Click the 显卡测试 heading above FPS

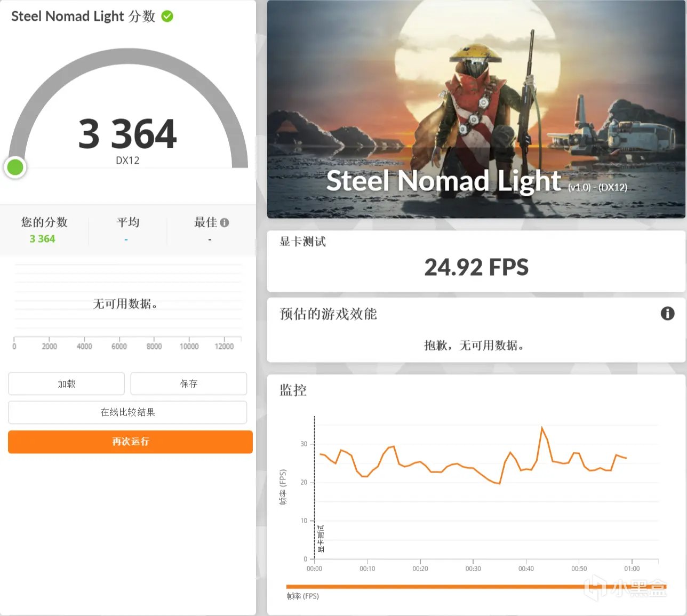pyautogui.click(x=303, y=242)
